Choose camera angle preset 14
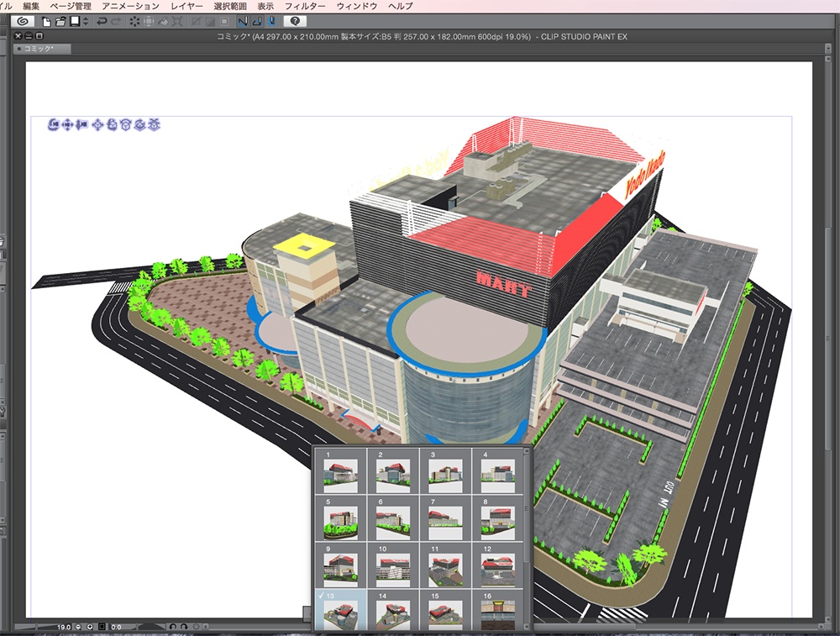The height and width of the screenshot is (636, 840). pyautogui.click(x=393, y=610)
